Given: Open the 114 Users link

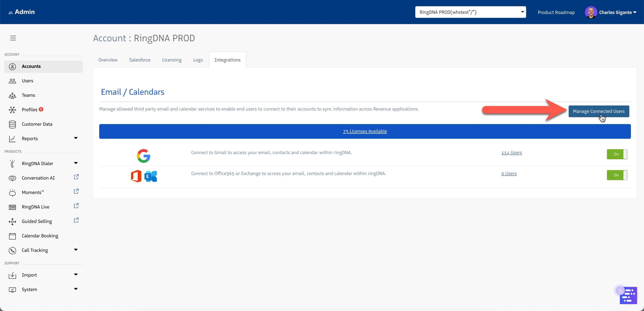Looking at the screenshot, I should (x=511, y=153).
